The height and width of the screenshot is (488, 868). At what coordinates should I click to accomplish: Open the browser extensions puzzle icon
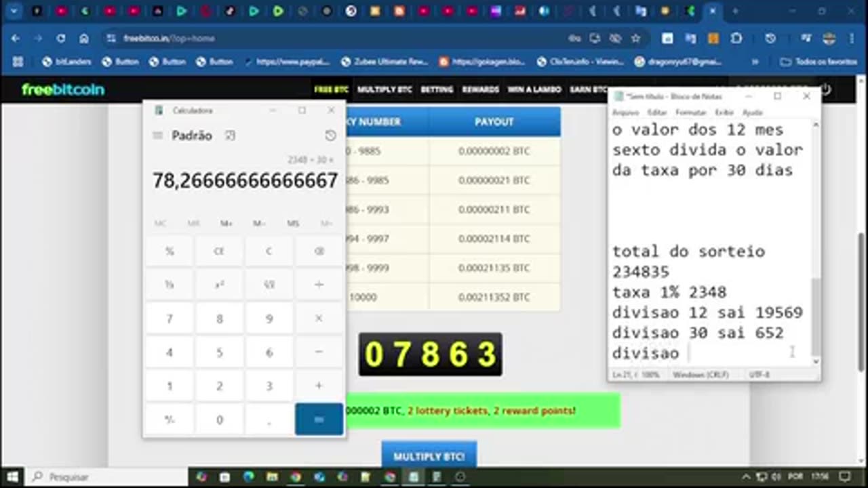pos(738,39)
